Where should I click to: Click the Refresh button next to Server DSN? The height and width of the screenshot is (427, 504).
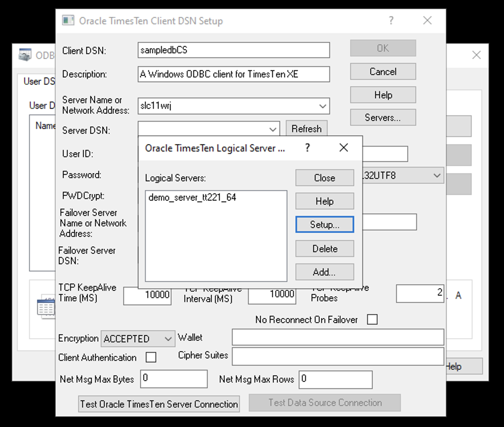[x=307, y=129]
